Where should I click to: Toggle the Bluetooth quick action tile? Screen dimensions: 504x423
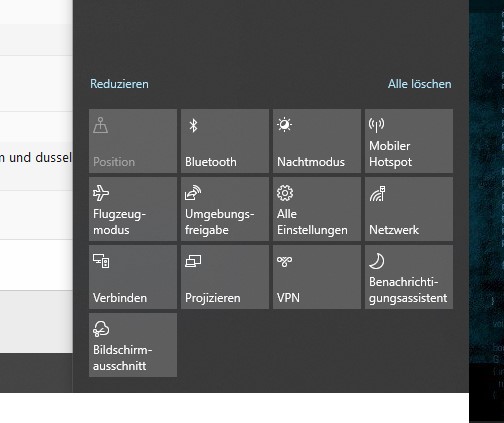[225, 141]
